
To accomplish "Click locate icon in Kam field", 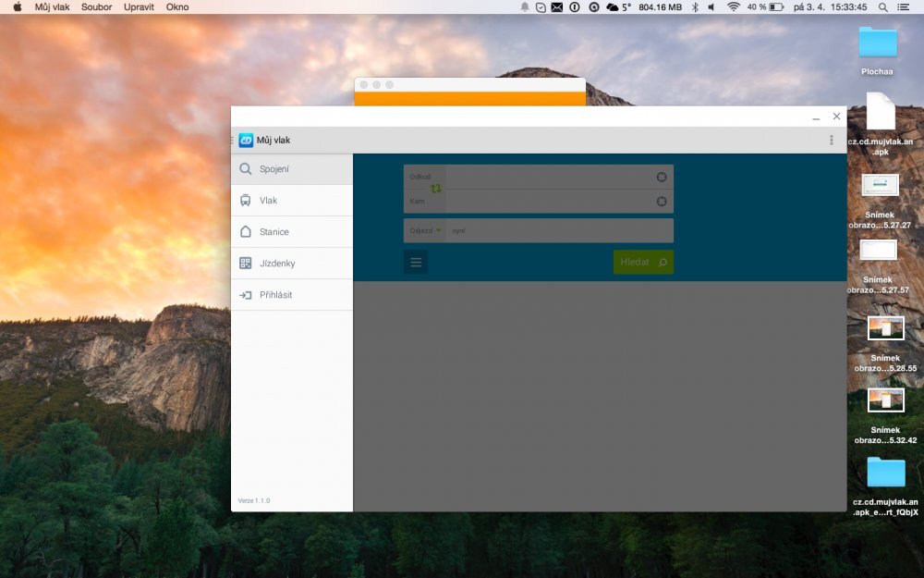I will coord(662,201).
